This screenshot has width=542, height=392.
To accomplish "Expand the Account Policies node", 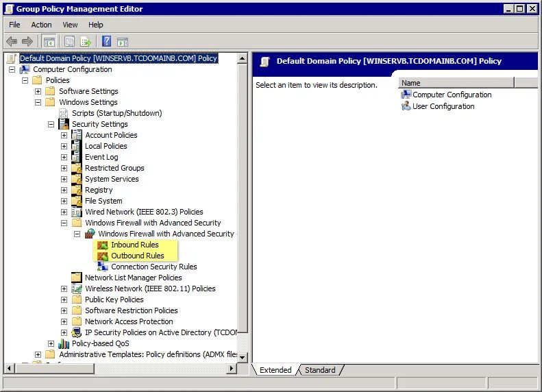I will click(x=64, y=136).
